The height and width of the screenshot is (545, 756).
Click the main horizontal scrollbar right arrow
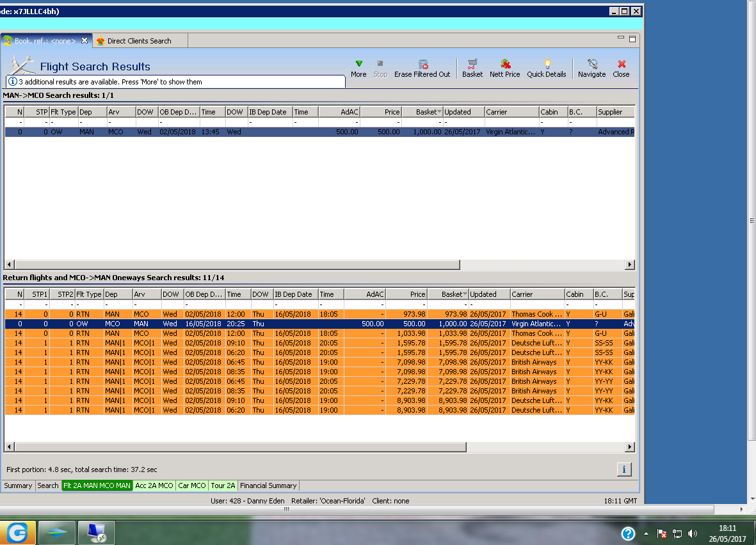tap(741, 509)
